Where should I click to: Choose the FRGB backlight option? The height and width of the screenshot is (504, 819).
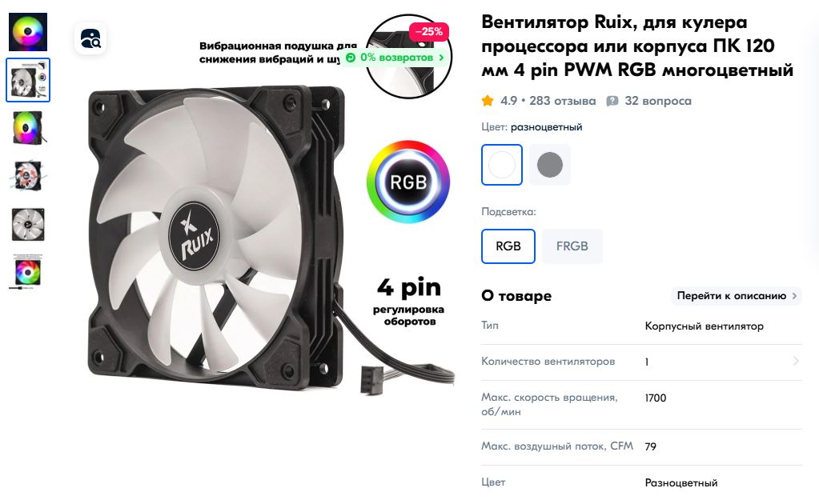click(x=572, y=246)
